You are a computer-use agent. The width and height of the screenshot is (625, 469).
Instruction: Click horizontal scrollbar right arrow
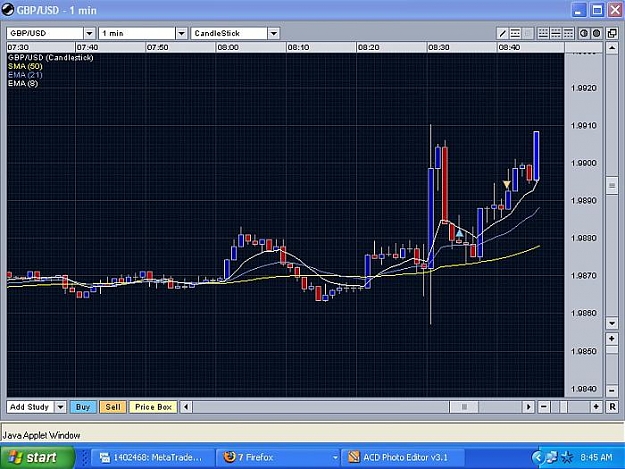(528, 407)
